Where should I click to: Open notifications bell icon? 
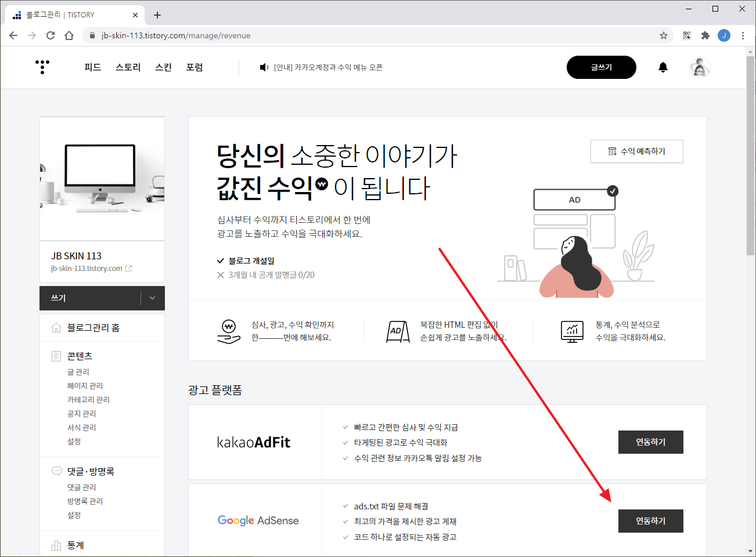663,67
